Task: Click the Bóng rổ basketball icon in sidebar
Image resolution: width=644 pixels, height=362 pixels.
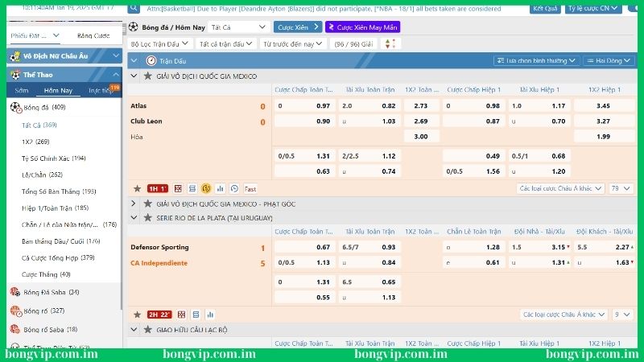Action: coord(14,311)
